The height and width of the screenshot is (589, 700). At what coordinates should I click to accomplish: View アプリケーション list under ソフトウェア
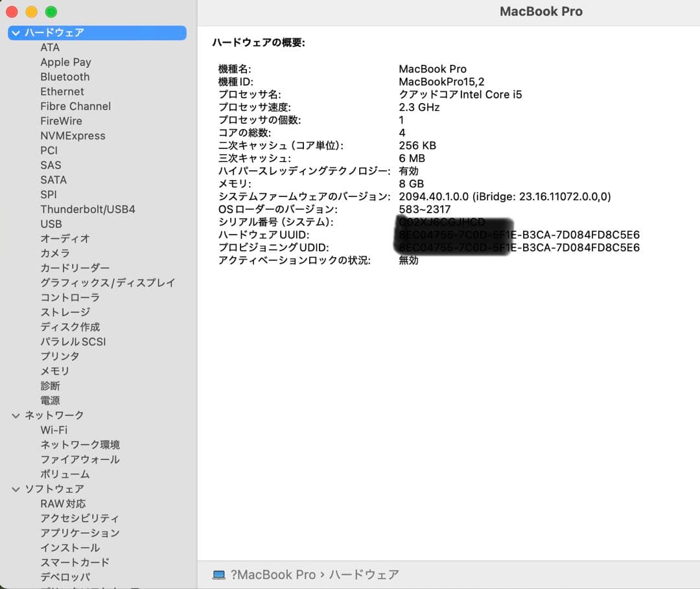click(80, 533)
